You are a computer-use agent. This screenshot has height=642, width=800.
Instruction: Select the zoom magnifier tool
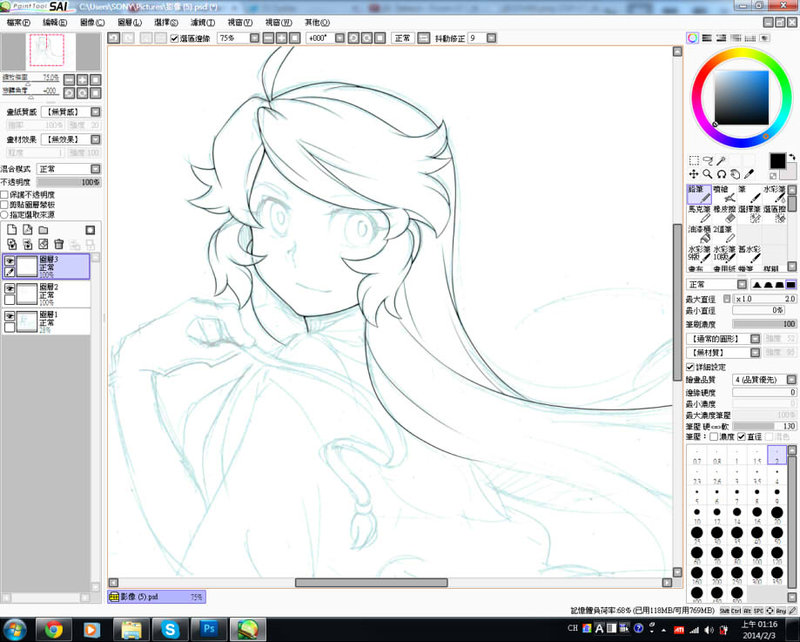708,174
